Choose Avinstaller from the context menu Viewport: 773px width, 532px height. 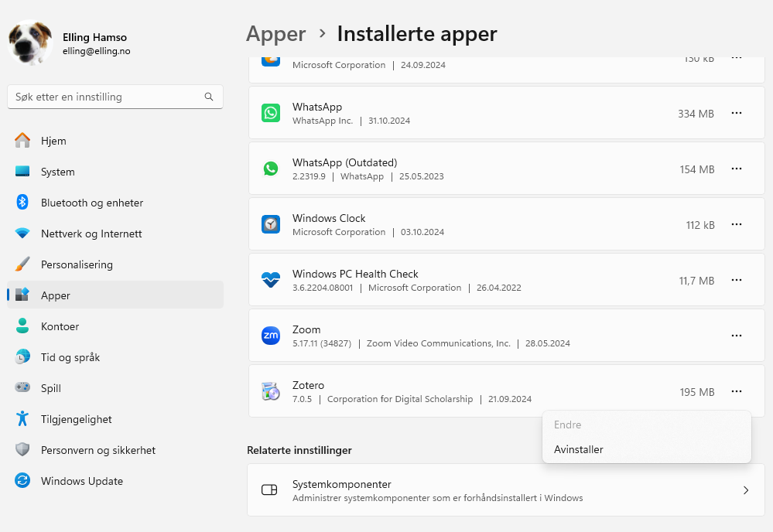(x=647, y=449)
